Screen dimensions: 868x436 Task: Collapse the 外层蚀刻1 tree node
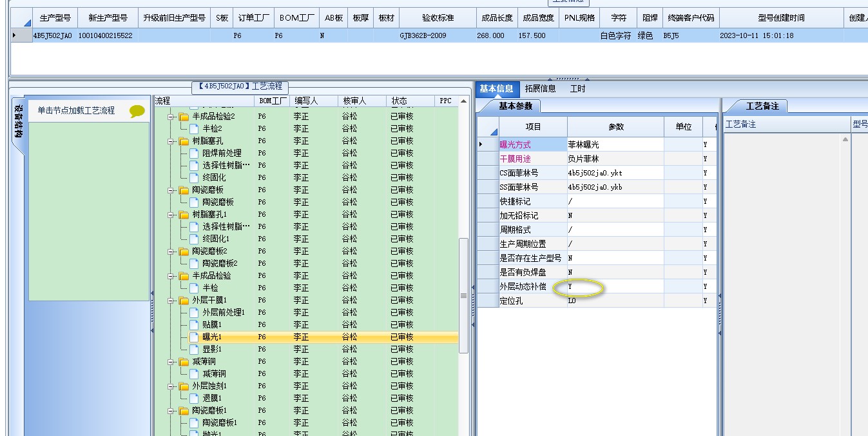(x=171, y=386)
